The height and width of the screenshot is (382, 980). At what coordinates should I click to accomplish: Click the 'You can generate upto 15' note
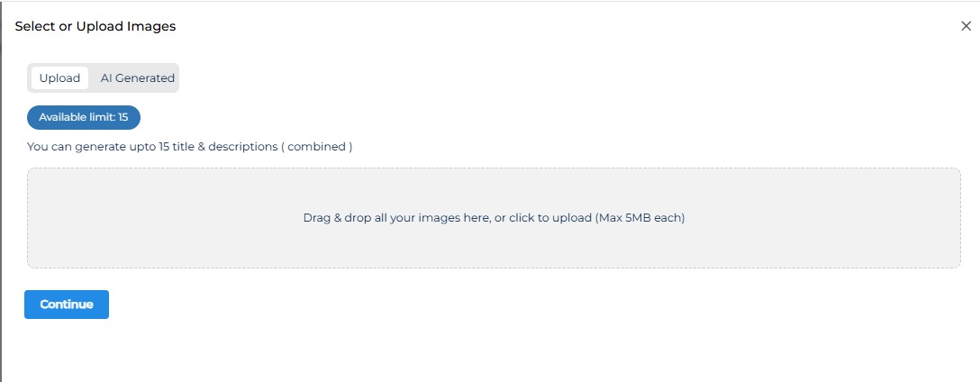(108, 146)
